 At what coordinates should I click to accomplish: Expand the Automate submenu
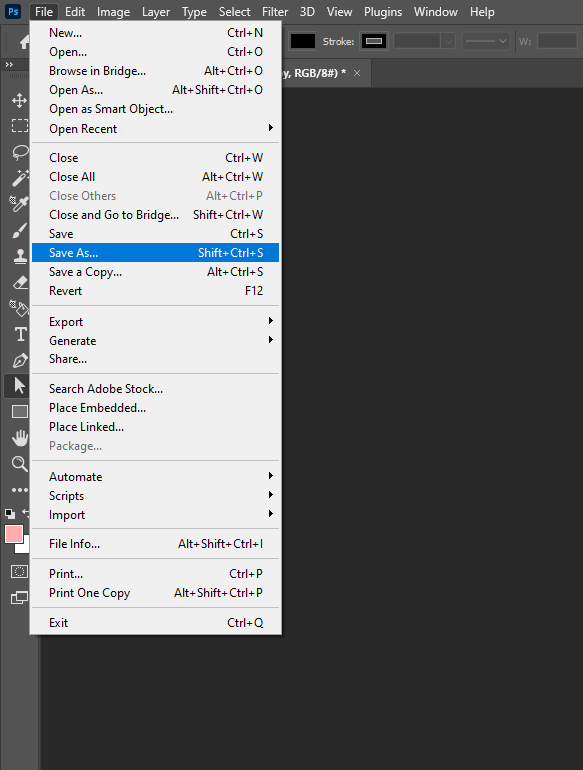[x=155, y=476]
